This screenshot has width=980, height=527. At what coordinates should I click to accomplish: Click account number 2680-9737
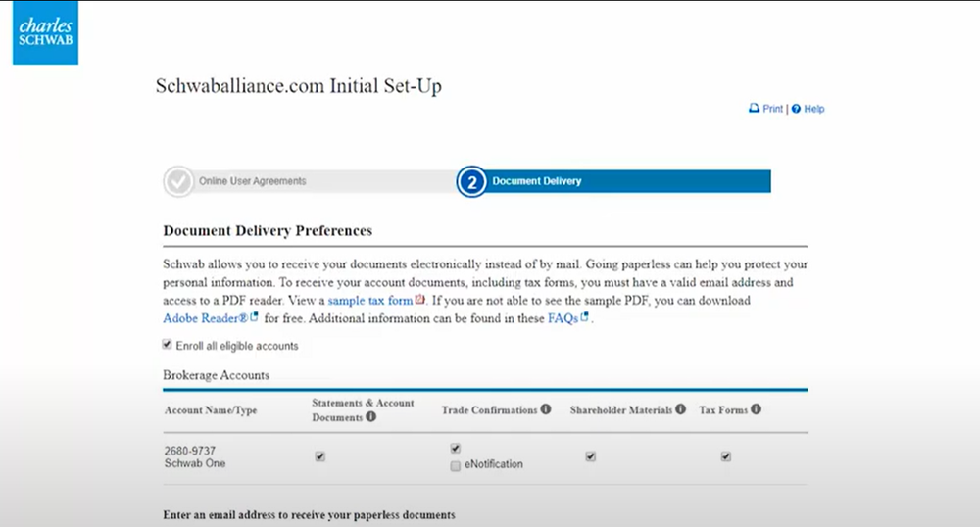pyautogui.click(x=190, y=451)
